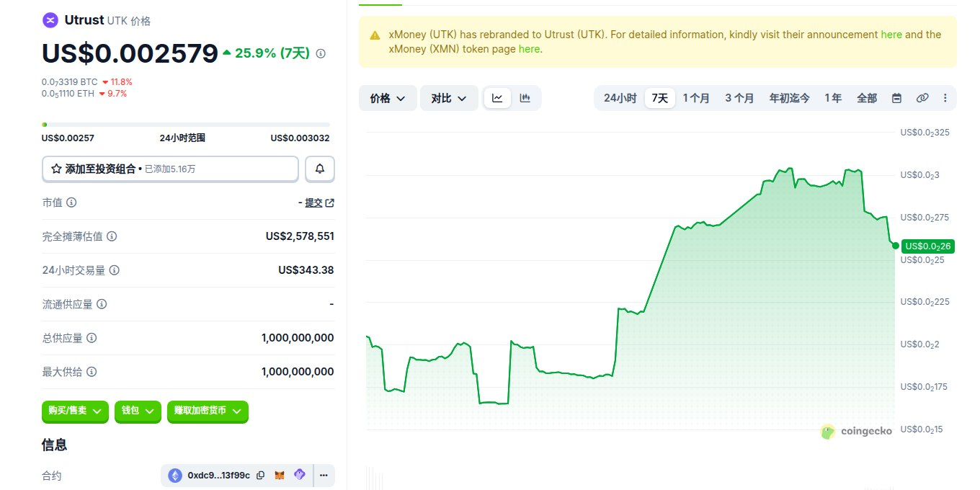Click the US$0.0₂325 axis label
Screen dimensions: 980x490
click(x=925, y=133)
